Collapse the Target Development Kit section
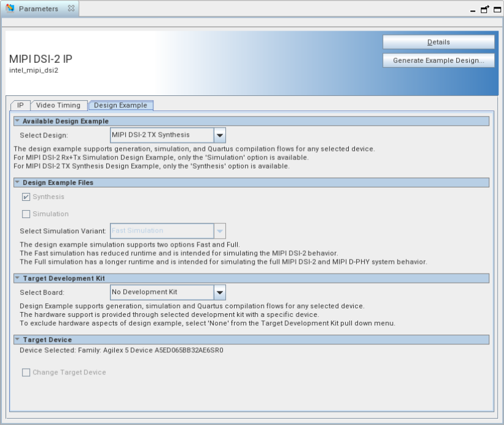This screenshot has width=504, height=425. pos(17,278)
